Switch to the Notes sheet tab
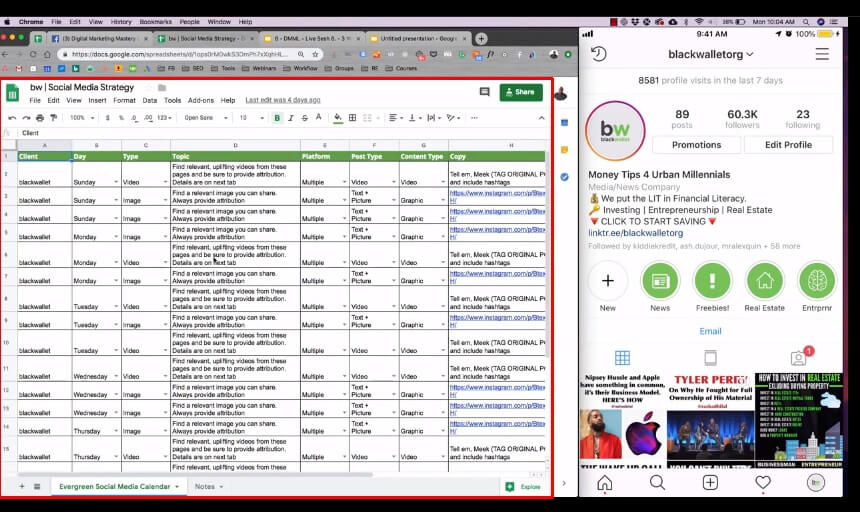The width and height of the screenshot is (860, 512). [x=209, y=486]
